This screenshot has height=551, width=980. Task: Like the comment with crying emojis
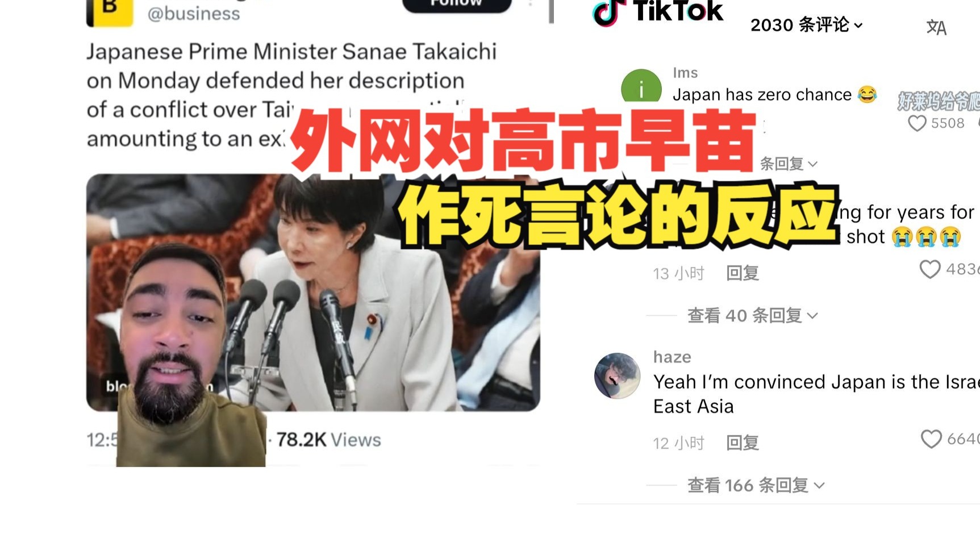coord(930,269)
